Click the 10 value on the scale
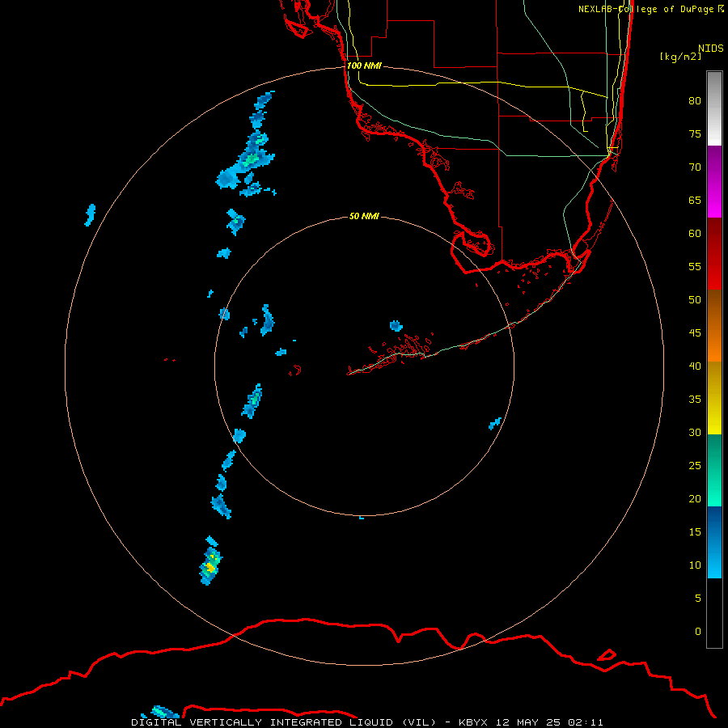 point(695,565)
